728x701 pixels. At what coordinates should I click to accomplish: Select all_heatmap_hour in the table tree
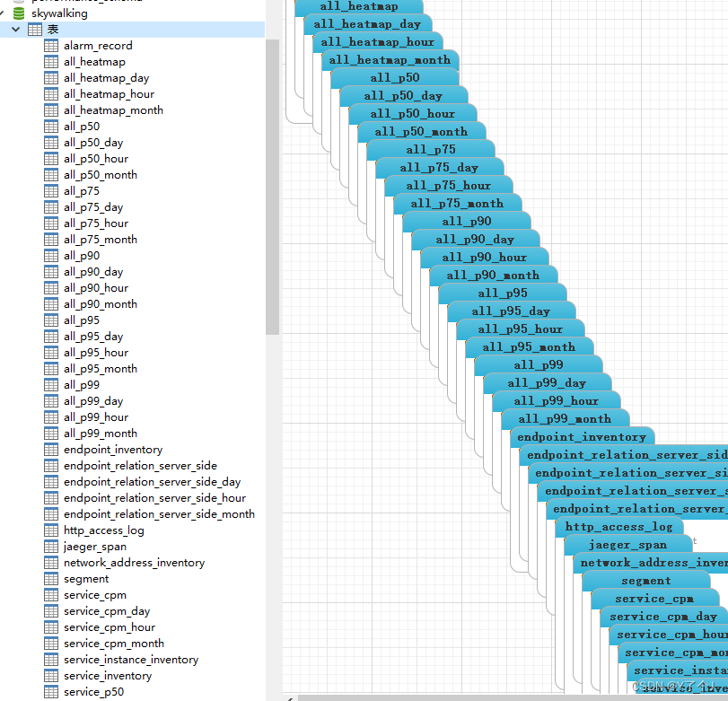[x=110, y=94]
